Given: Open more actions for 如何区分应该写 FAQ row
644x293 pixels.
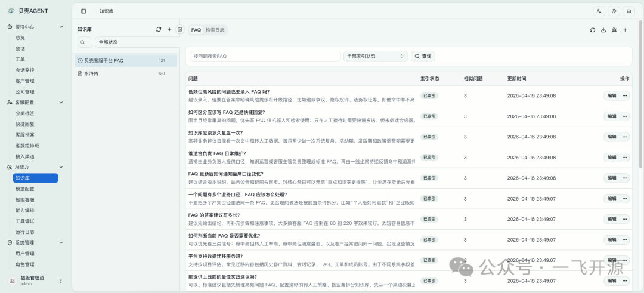Looking at the screenshot, I should coord(625,116).
